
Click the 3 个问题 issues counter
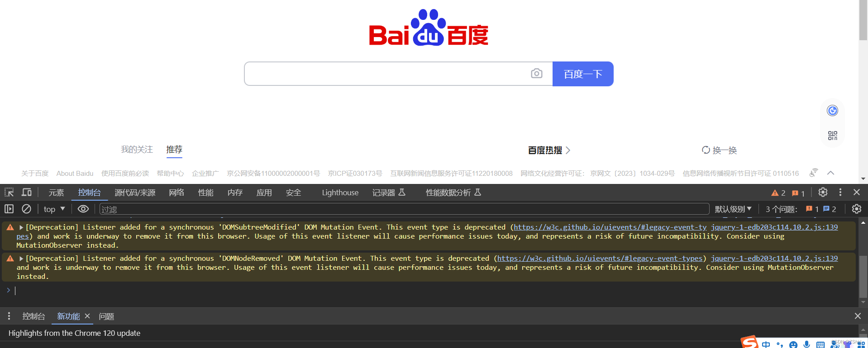tap(801, 209)
